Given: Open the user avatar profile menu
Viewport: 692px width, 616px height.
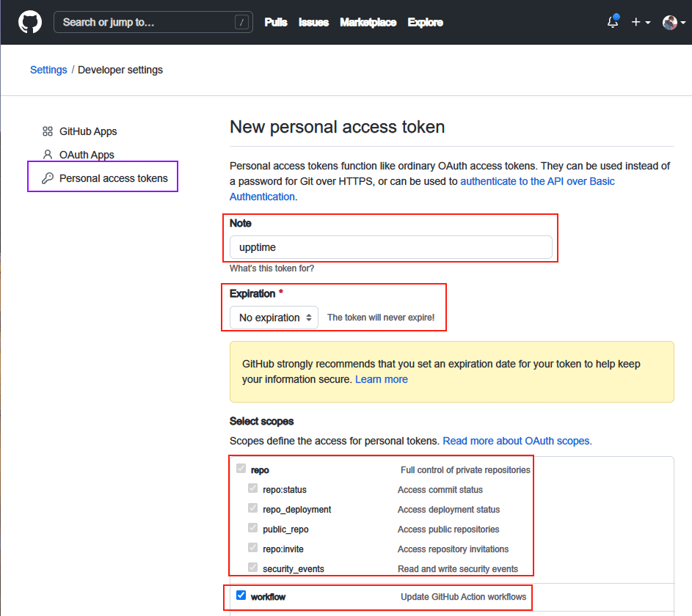Looking at the screenshot, I should coord(674,23).
